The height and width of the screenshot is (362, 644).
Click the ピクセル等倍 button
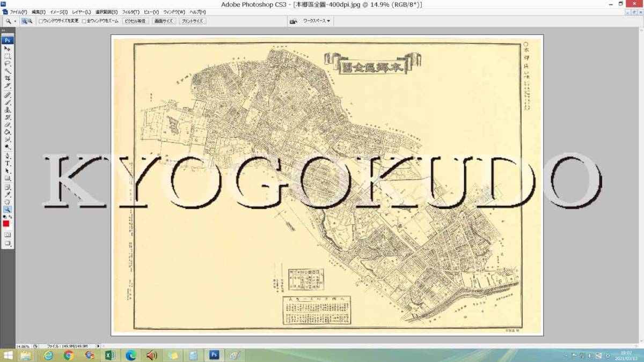135,21
